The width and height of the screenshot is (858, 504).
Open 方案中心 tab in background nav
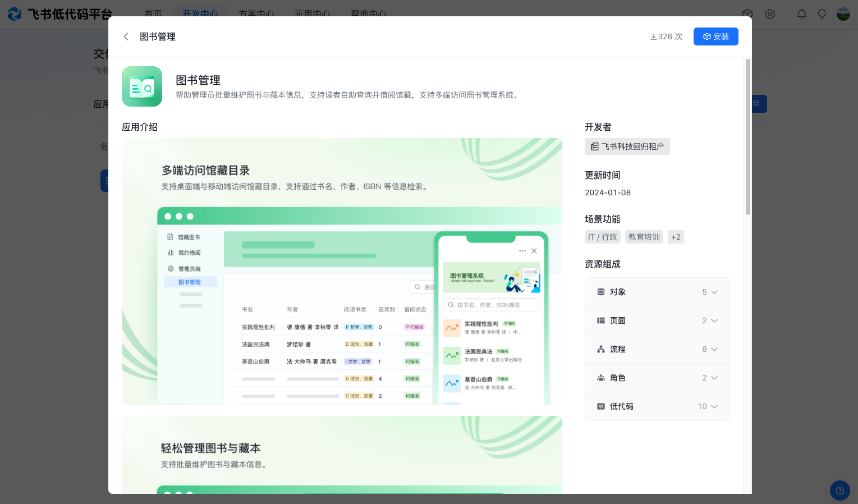pos(256,13)
